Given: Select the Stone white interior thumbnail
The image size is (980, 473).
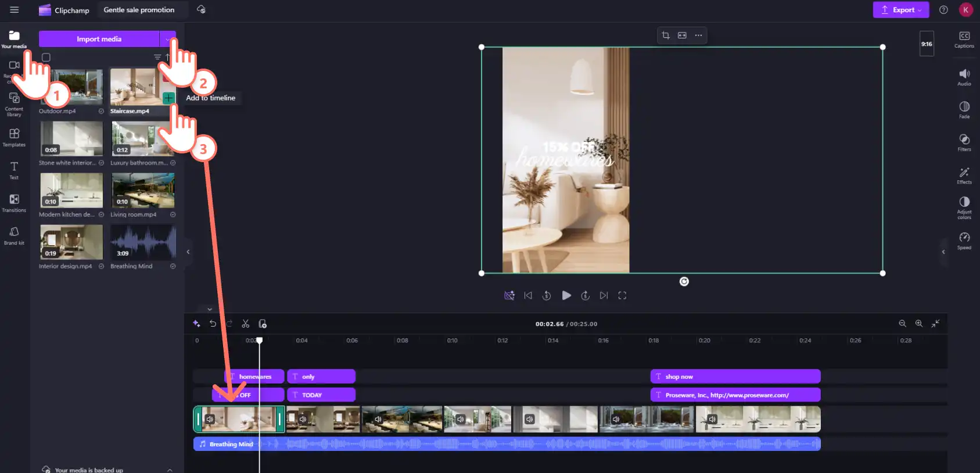Looking at the screenshot, I should coord(71,138).
